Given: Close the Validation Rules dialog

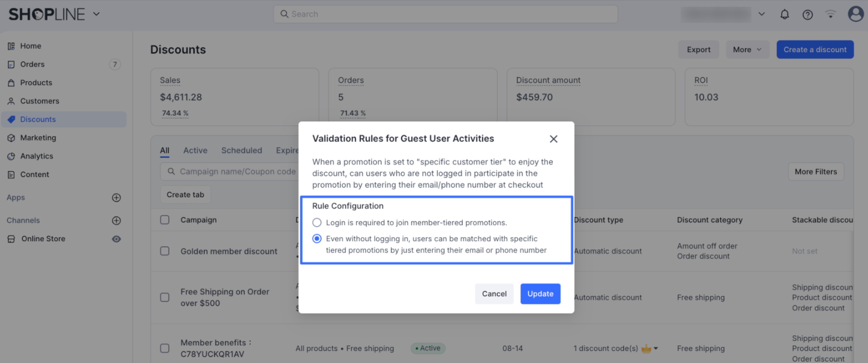Looking at the screenshot, I should pos(553,139).
